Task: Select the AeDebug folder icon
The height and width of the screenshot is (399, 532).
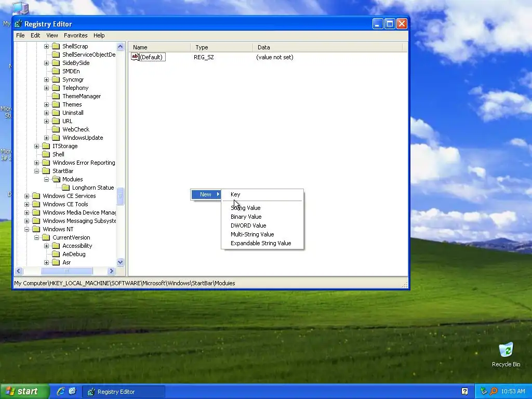Action: click(56, 254)
